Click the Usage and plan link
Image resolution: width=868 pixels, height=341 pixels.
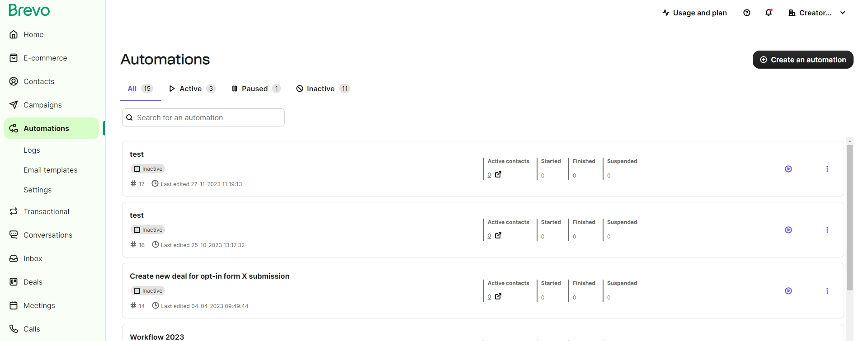[694, 13]
